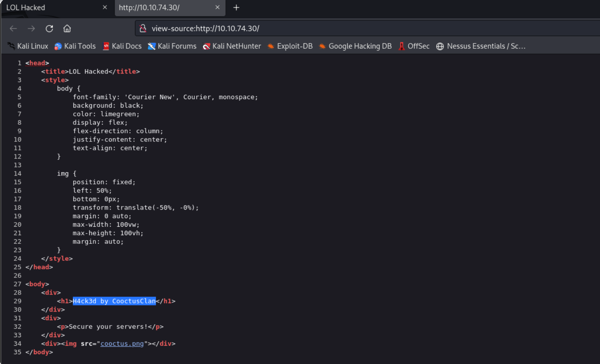Click the 'transform: translate(-50%, -0%);' line
The image size is (600, 364).
(136, 208)
